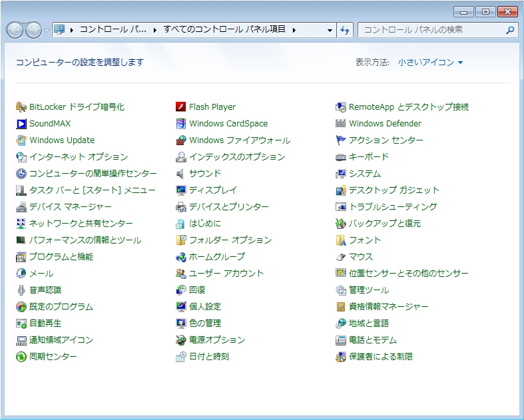Screen dimensions: 524x420
Task: Click the ホームグループ icon
Action: (x=180, y=257)
